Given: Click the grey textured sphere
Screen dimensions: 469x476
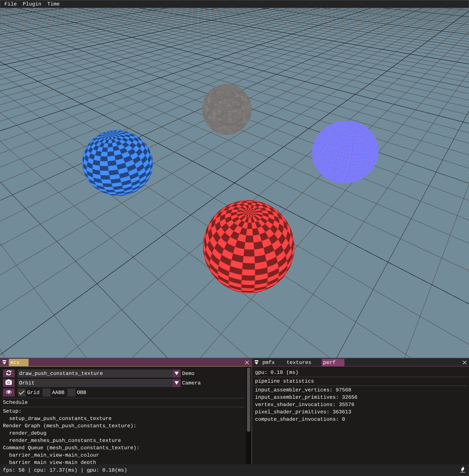Looking at the screenshot, I should (227, 109).
